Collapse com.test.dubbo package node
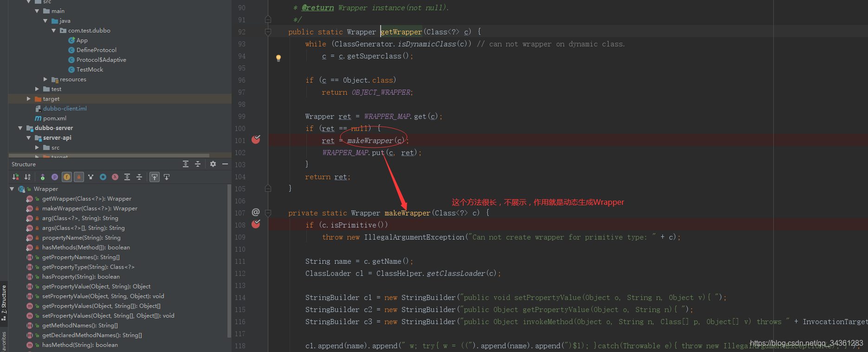The image size is (868, 352). 54,30
